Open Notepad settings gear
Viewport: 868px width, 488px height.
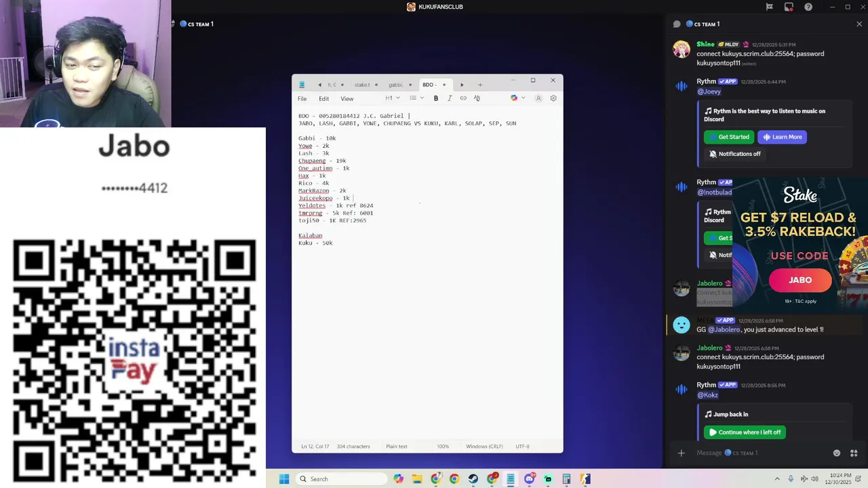pyautogui.click(x=553, y=98)
